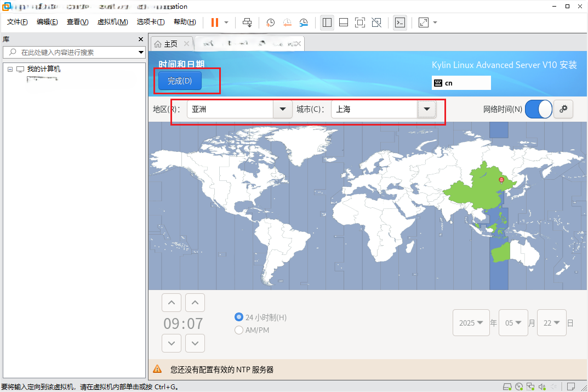Click the keyboard icon beside cn

[x=438, y=83]
